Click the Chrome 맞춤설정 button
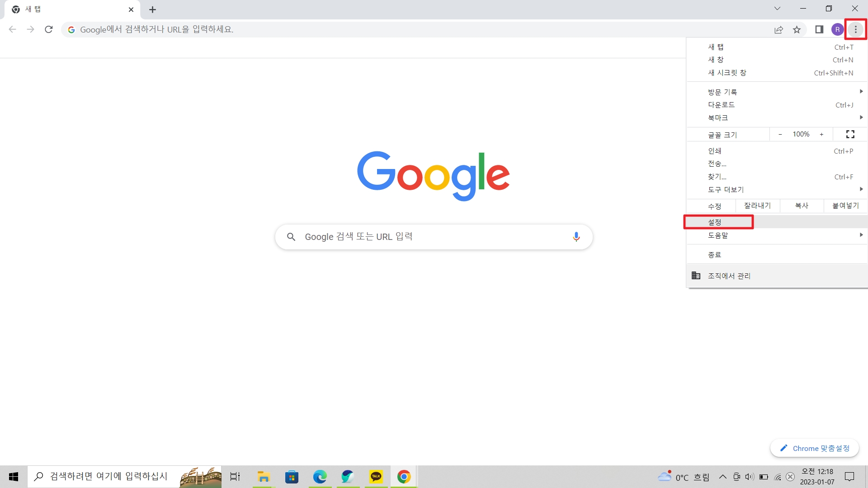This screenshot has width=868, height=488. [815, 448]
